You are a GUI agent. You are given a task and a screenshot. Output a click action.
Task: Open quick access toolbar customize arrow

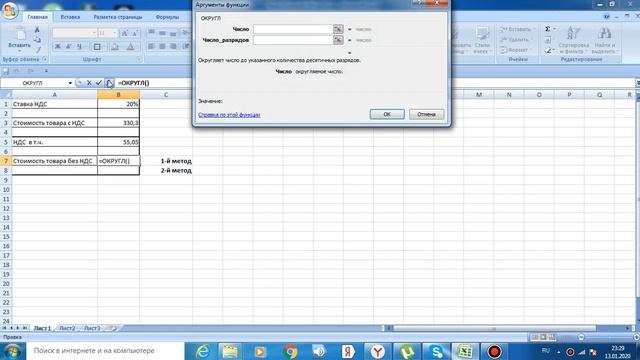point(46,71)
